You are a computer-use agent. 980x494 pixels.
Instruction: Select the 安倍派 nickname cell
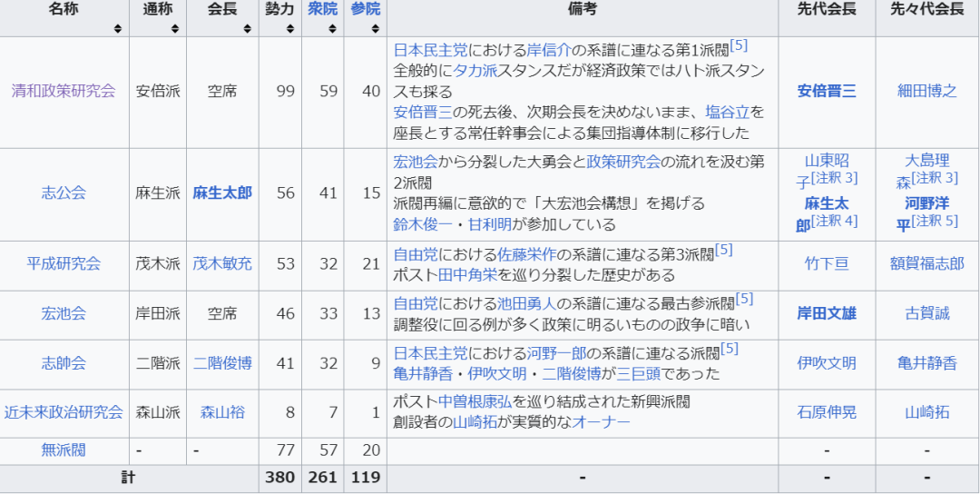click(x=158, y=92)
